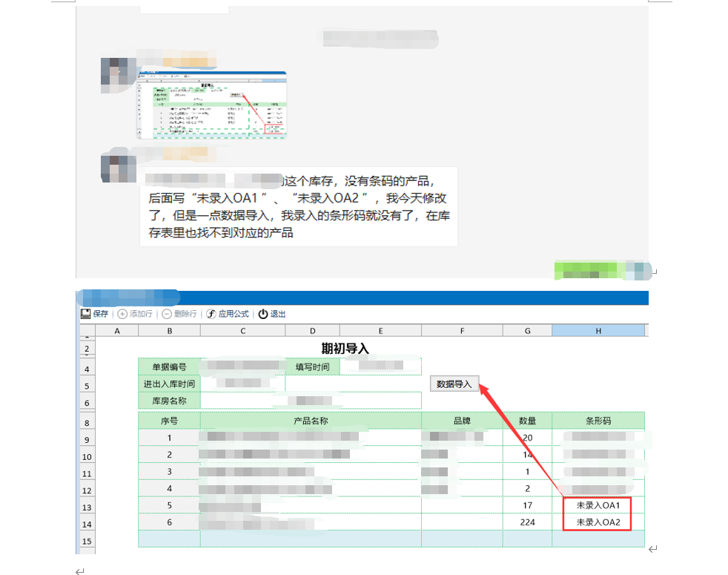The image size is (728, 575).
Task: Select row 13 header
Action: coord(87,507)
